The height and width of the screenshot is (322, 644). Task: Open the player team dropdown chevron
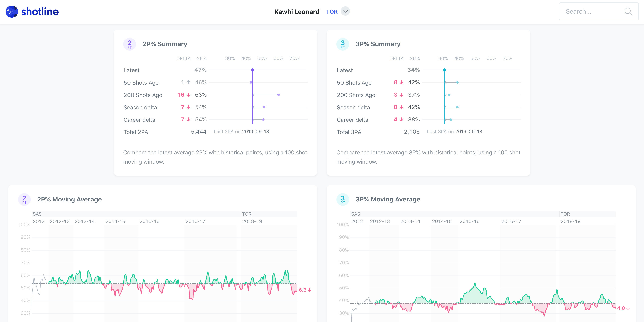(x=345, y=11)
